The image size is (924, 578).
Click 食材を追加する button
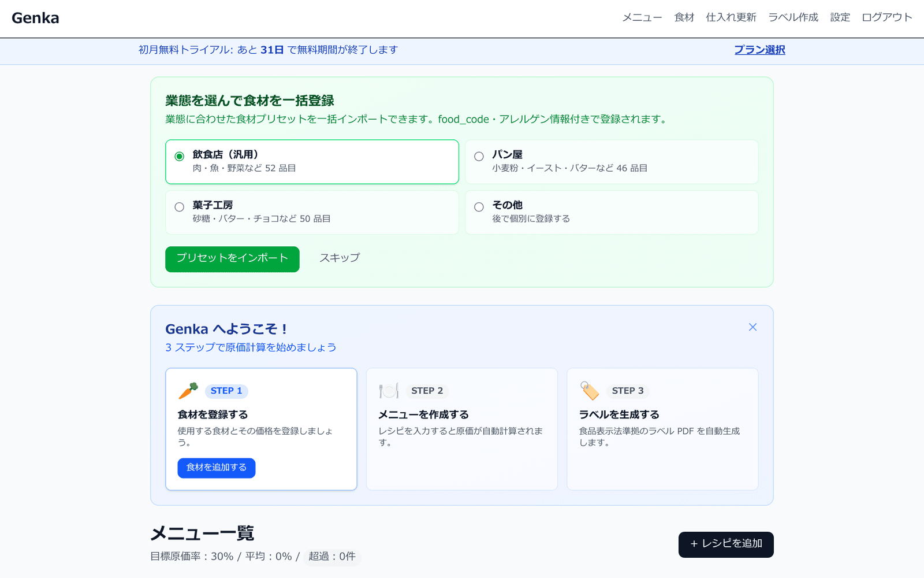[x=217, y=468]
